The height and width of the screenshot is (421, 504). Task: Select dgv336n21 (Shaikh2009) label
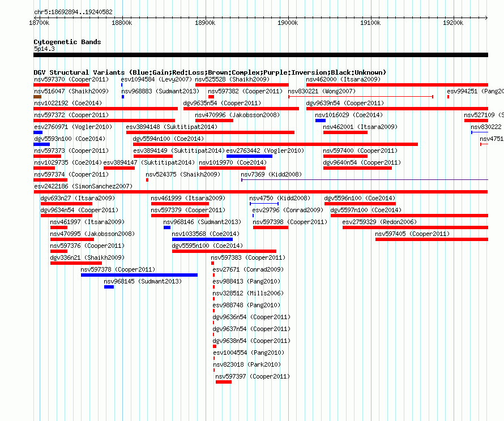[x=87, y=257]
